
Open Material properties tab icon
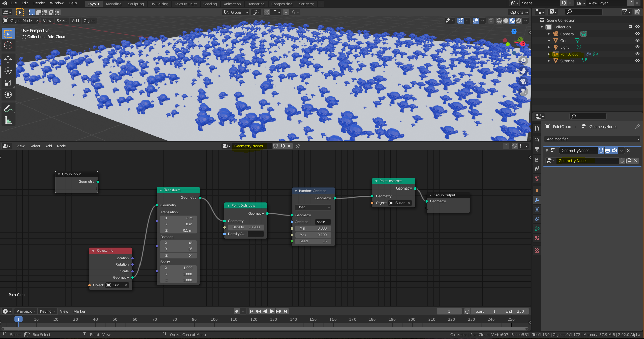click(537, 238)
